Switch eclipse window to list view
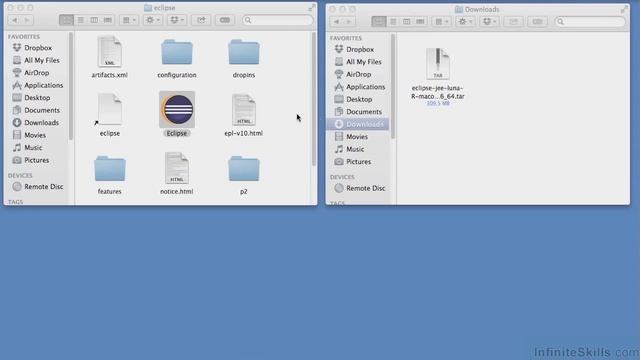This screenshot has height=360, width=640. pyautogui.click(x=80, y=20)
